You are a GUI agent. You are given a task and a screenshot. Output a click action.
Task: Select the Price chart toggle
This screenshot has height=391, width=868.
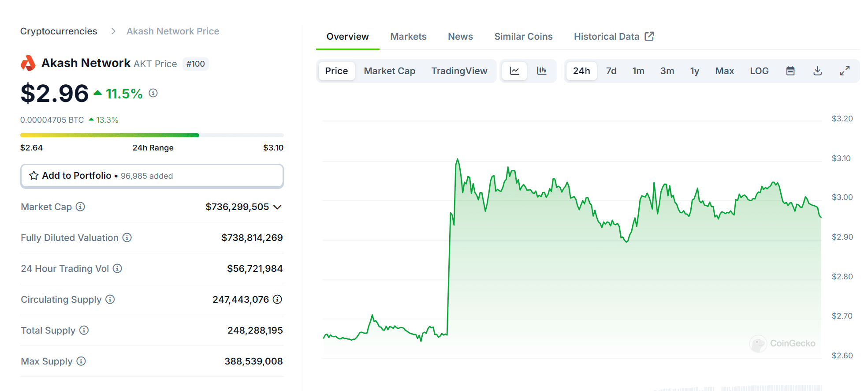[x=337, y=71]
